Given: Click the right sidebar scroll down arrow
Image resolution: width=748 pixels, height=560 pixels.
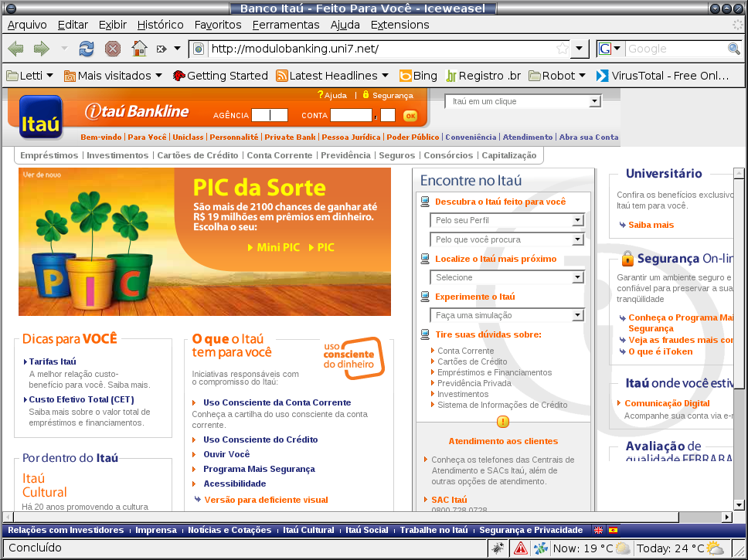Looking at the screenshot, I should 739,505.
